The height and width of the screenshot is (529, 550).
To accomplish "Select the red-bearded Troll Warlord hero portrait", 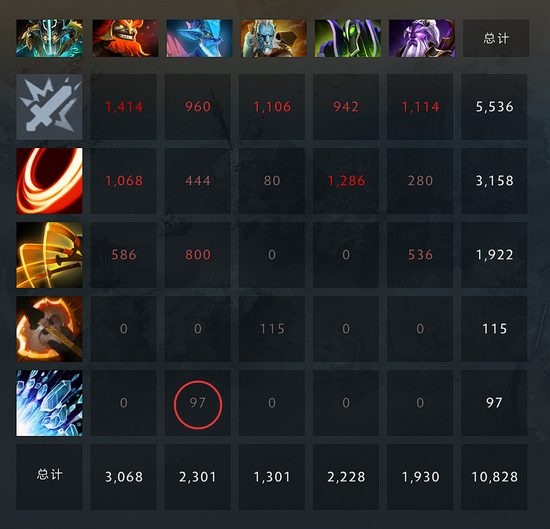I will 125,38.
